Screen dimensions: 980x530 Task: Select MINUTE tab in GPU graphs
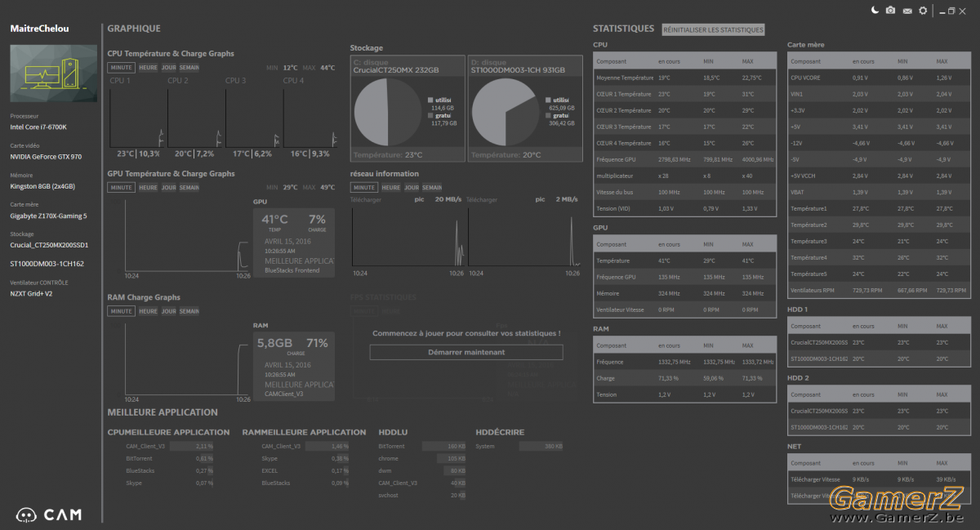[x=122, y=187]
